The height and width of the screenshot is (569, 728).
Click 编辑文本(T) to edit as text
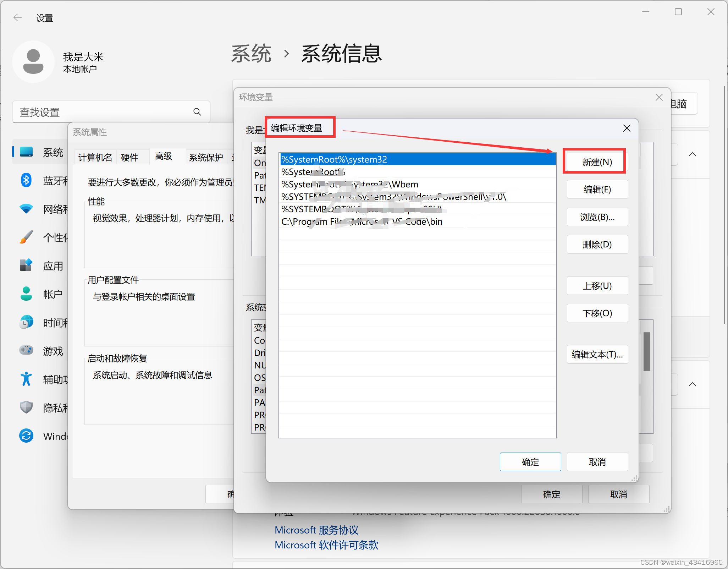pos(597,354)
